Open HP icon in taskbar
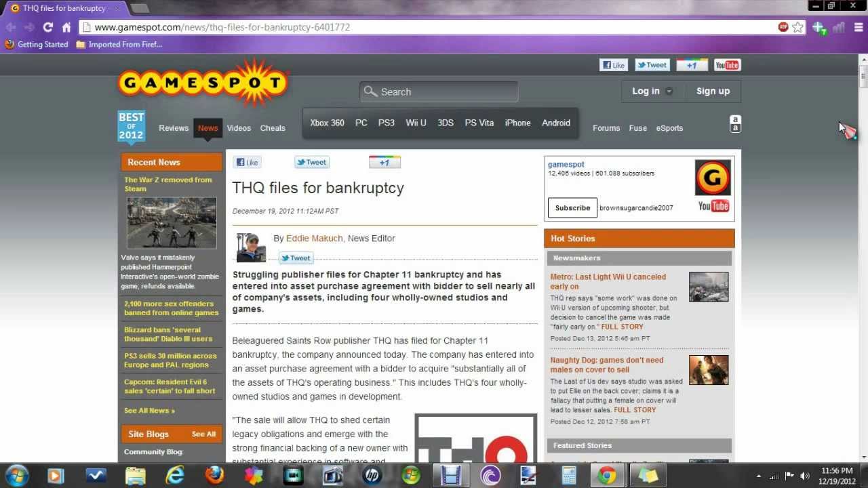This screenshot has height=488, width=868. (x=372, y=475)
